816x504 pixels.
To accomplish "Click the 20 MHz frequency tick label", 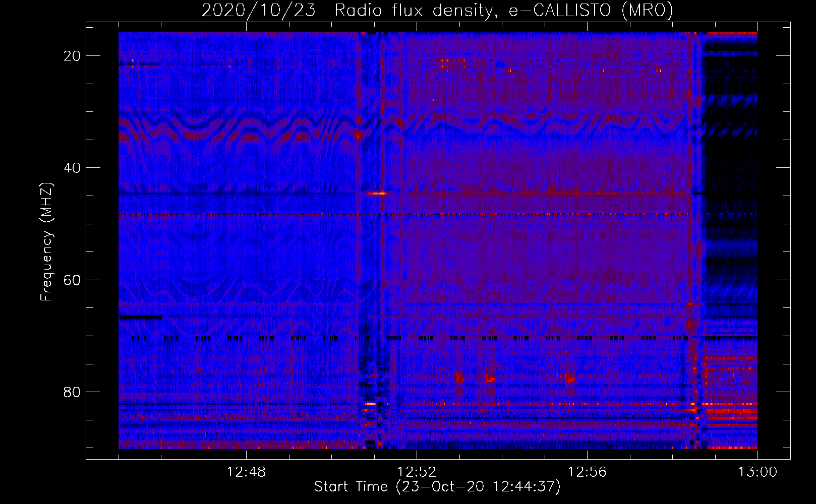I will click(73, 56).
